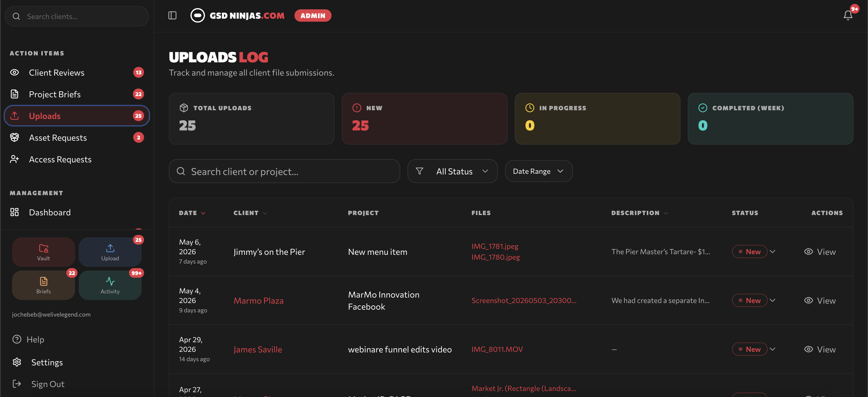Sort by the Description column chevron

point(666,213)
